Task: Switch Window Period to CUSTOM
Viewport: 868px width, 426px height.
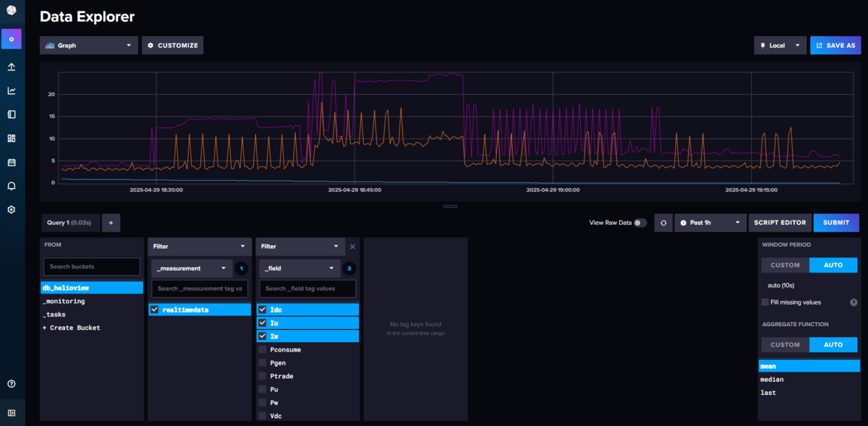Action: point(785,265)
